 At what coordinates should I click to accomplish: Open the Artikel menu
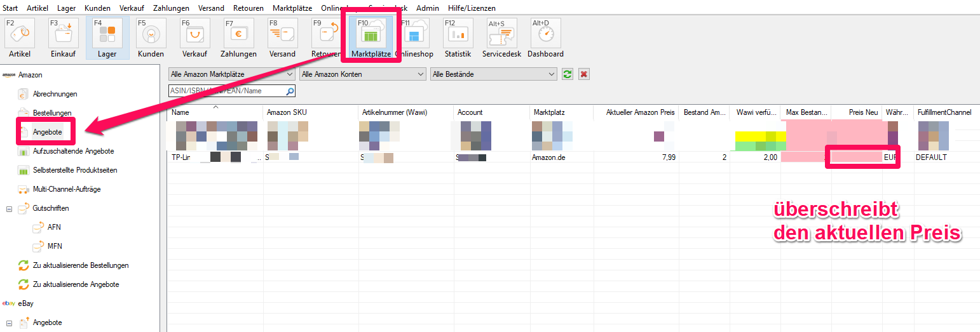pos(37,8)
